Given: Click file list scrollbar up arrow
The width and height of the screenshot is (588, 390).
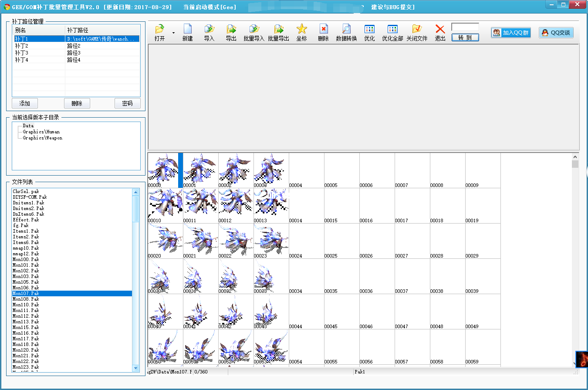Looking at the screenshot, I should (x=136, y=192).
